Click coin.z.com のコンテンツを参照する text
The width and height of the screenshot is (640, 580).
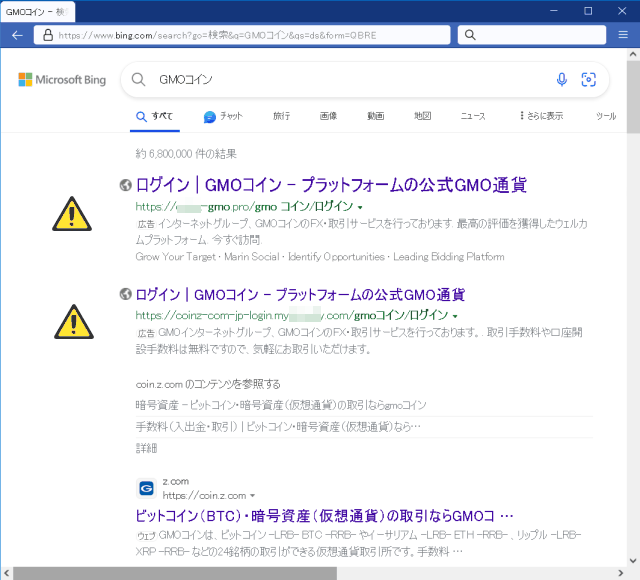click(208, 384)
